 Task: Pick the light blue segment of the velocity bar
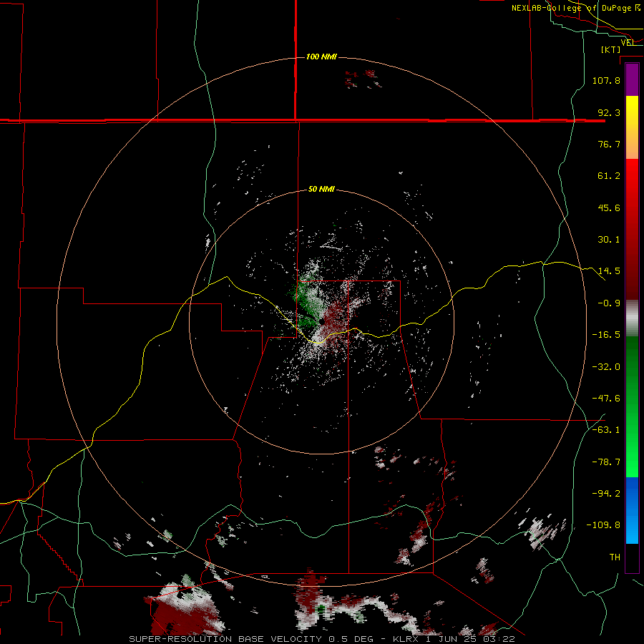[632, 527]
